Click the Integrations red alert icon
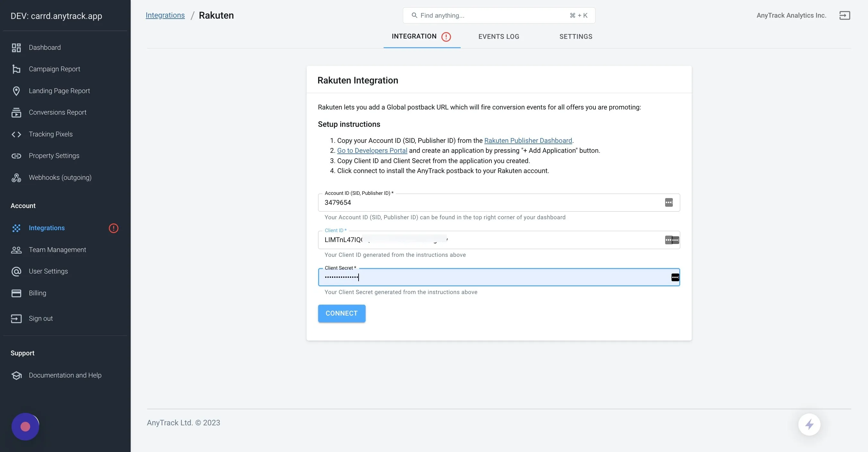 [114, 228]
